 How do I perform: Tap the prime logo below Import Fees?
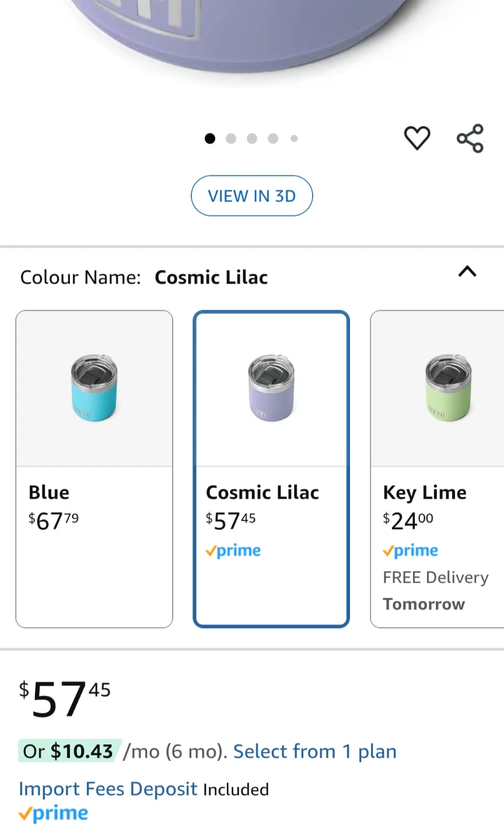[x=54, y=813]
